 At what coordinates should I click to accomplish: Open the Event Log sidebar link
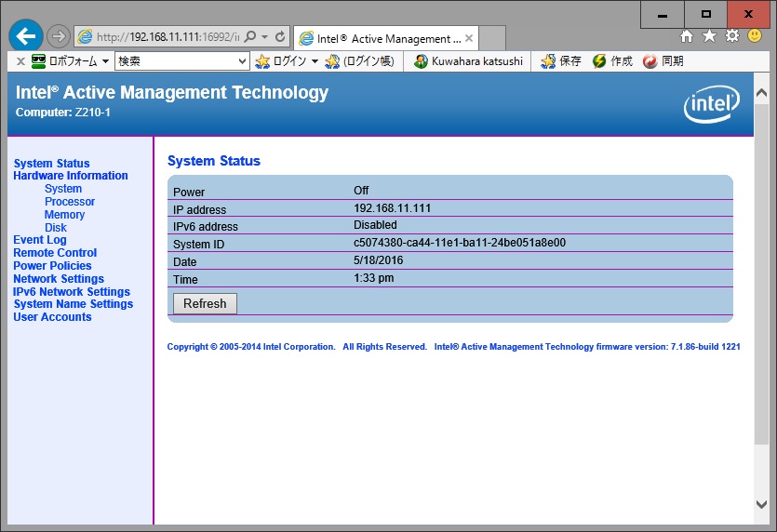point(40,240)
